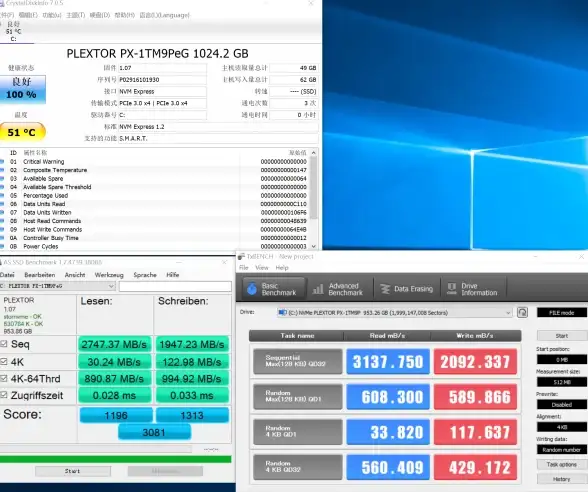Click status dot beside Data Units Read
588x492 pixels.
click(x=2, y=204)
